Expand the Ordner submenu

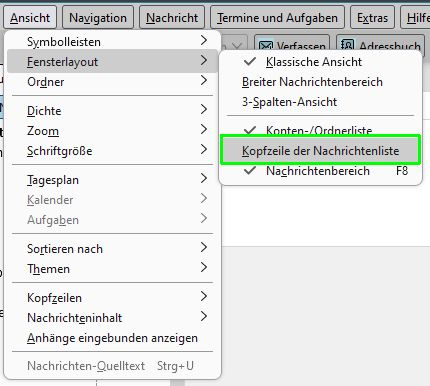click(112, 81)
